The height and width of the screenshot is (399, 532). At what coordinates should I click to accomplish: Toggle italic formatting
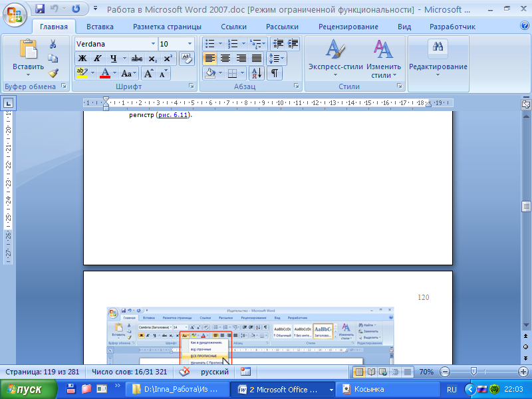[x=98, y=59]
